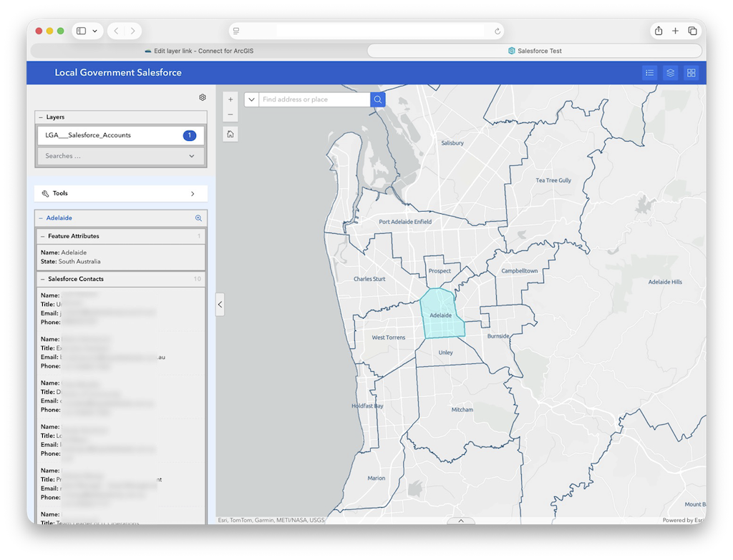The height and width of the screenshot is (560, 733).
Task: Collapse the map attribution bar chevron
Action: (x=460, y=521)
